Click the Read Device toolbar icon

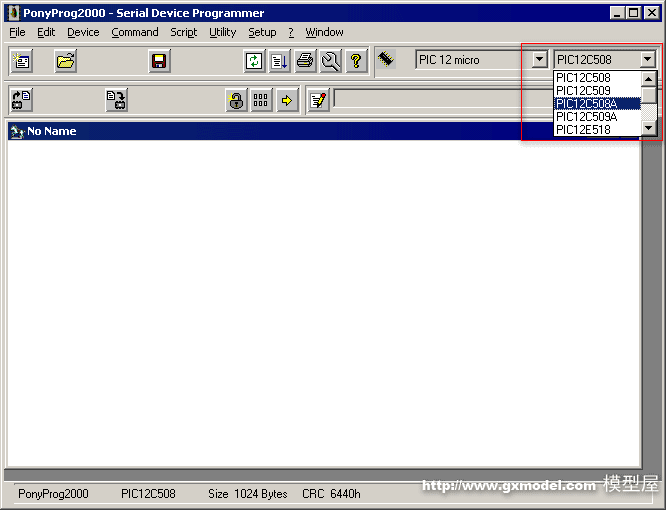[21, 100]
